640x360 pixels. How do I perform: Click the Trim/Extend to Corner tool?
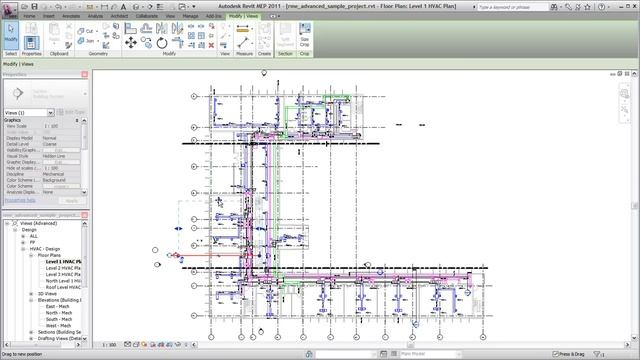[x=177, y=42]
